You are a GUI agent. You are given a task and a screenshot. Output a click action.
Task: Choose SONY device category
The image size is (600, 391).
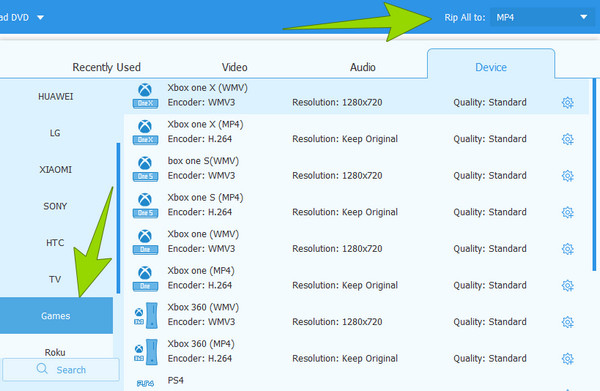coord(55,206)
